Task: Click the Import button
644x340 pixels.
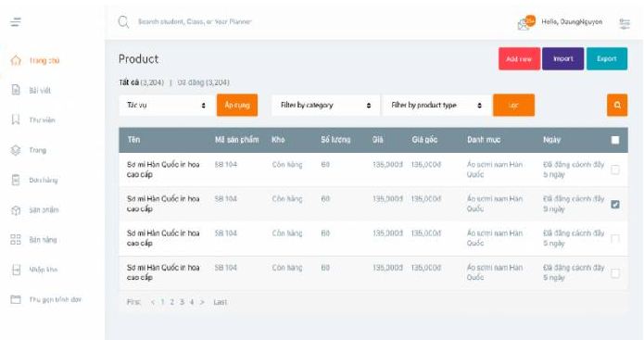Action: point(562,58)
